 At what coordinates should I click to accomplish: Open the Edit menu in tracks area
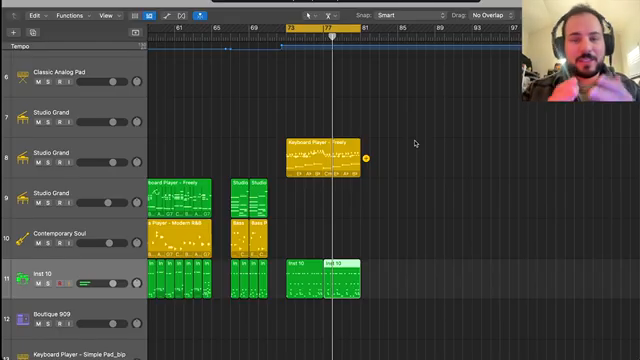(38, 16)
